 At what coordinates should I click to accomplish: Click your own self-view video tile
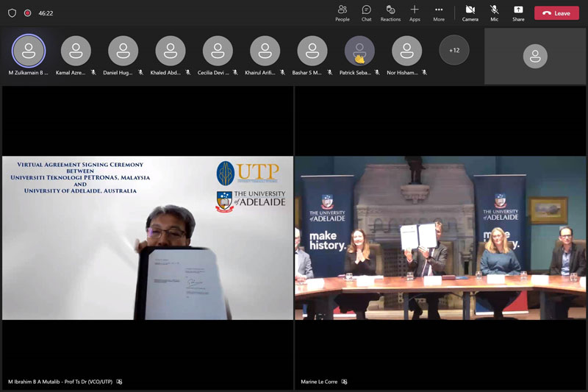click(x=535, y=57)
